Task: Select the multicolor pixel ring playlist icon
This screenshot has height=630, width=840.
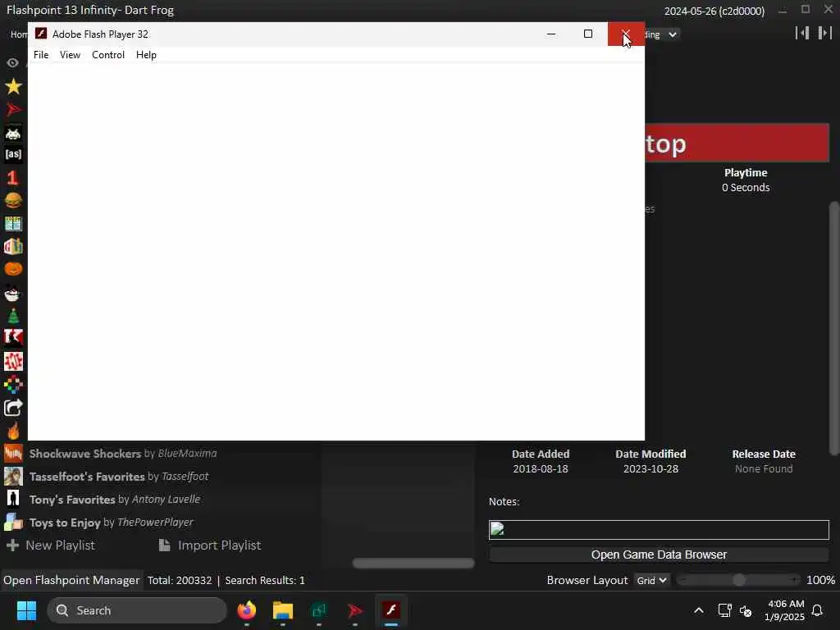Action: [x=13, y=385]
